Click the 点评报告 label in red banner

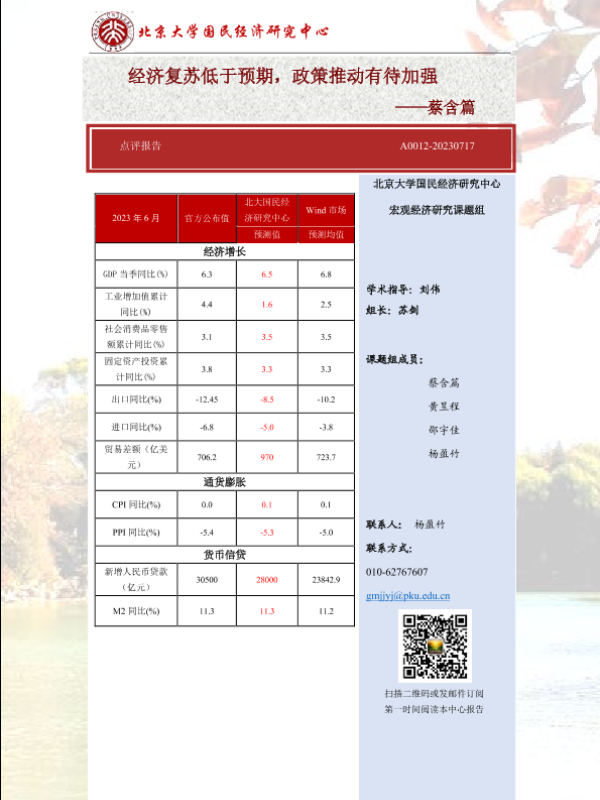click(140, 146)
